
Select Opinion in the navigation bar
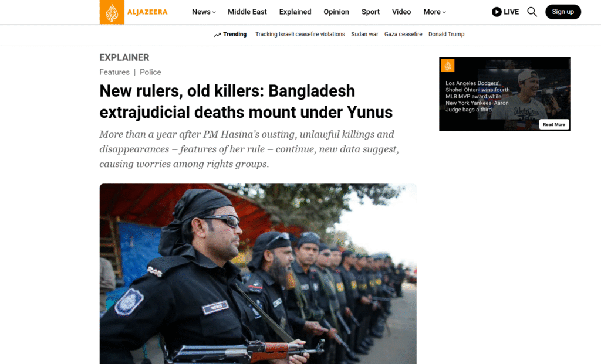(336, 12)
